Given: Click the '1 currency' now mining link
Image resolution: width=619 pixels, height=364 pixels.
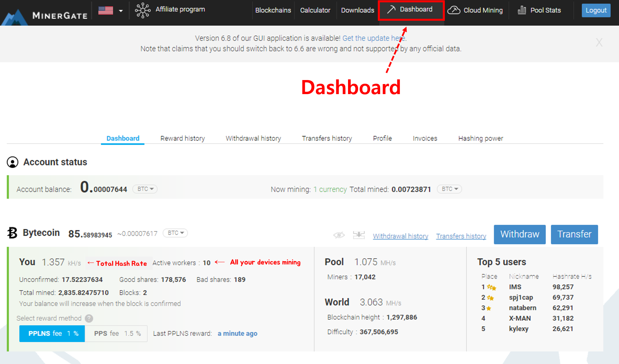Looking at the screenshot, I should 330,190.
